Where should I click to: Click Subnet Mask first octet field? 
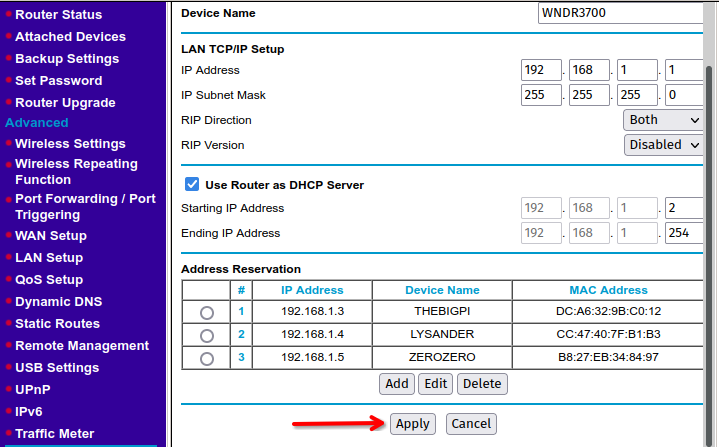tap(541, 95)
